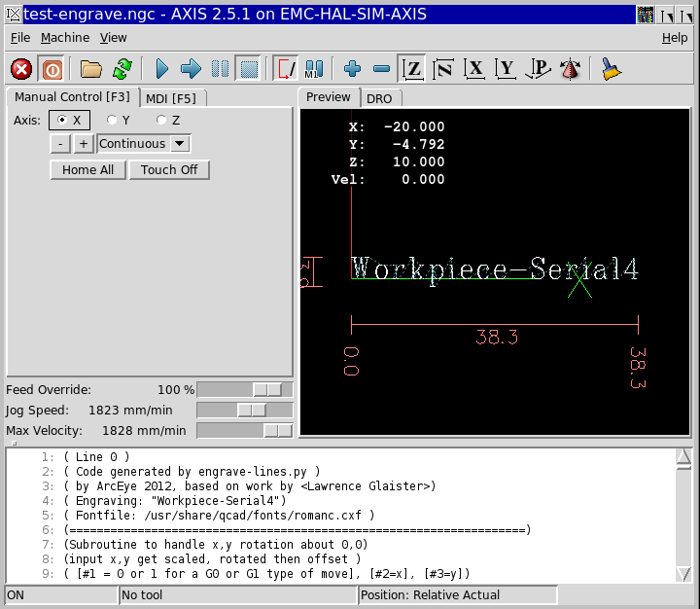Toggle the machine power button
This screenshot has height=609, width=700.
pyautogui.click(x=52, y=69)
